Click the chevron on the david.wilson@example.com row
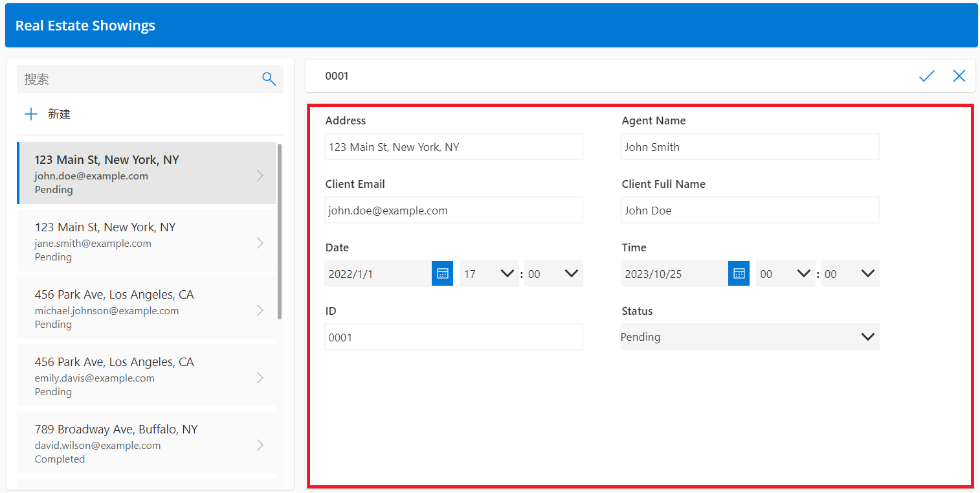 [x=260, y=445]
